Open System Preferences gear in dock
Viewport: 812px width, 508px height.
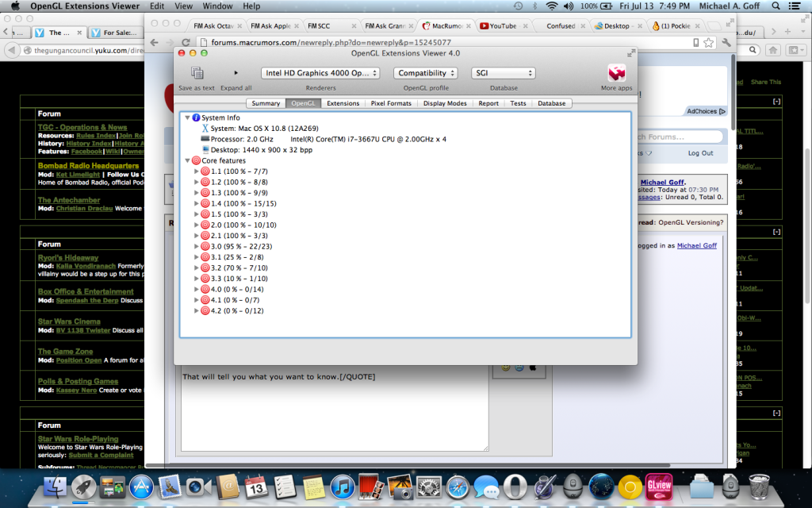[429, 487]
